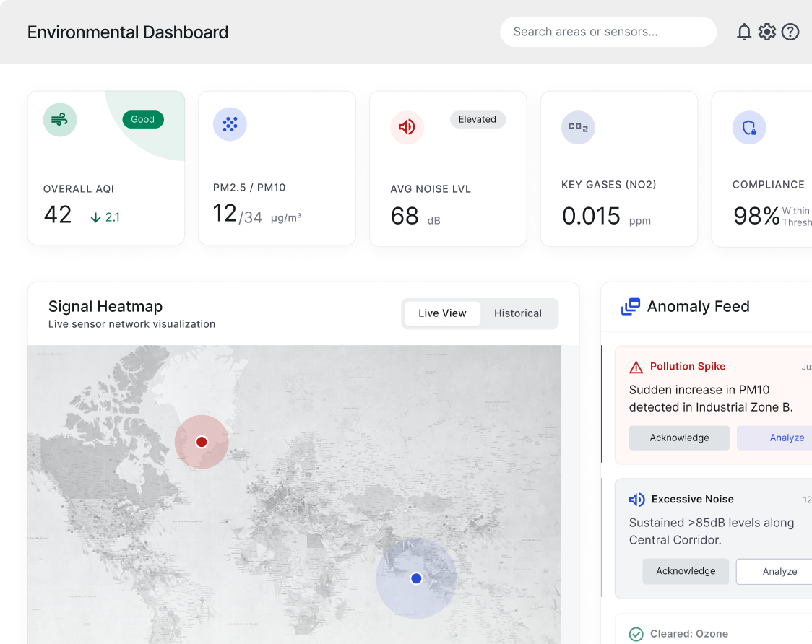Click the warning triangle on Pollution Spike
This screenshot has height=644, width=812.
(636, 367)
